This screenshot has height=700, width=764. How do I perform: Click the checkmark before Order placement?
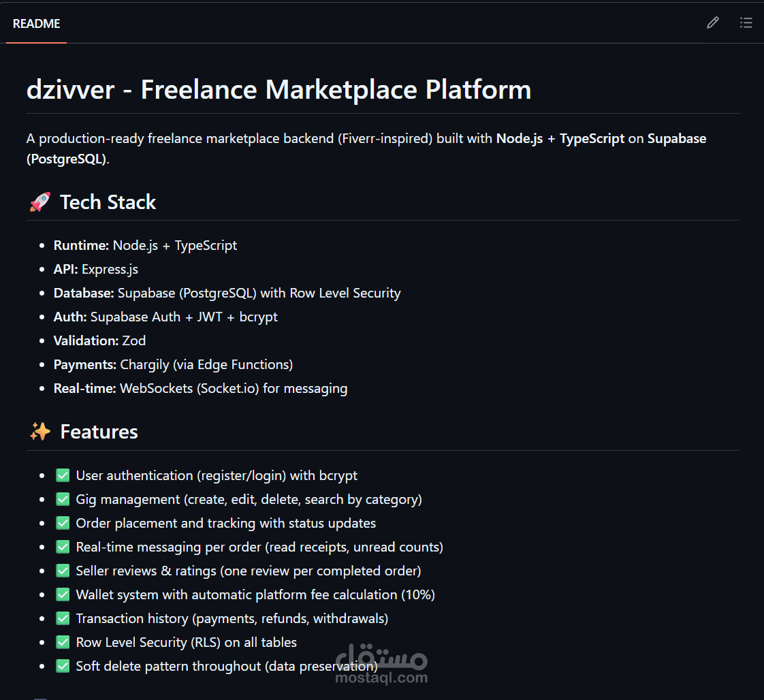[x=63, y=523]
